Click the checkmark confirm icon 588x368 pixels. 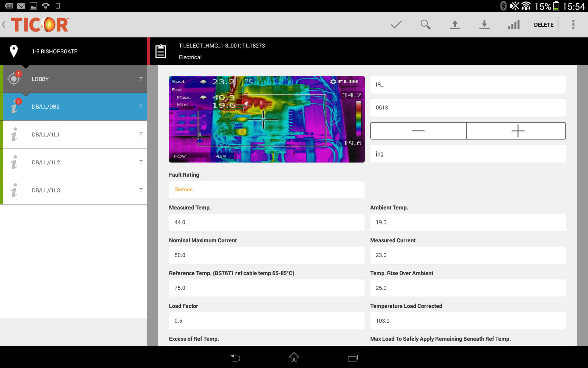[x=395, y=25]
